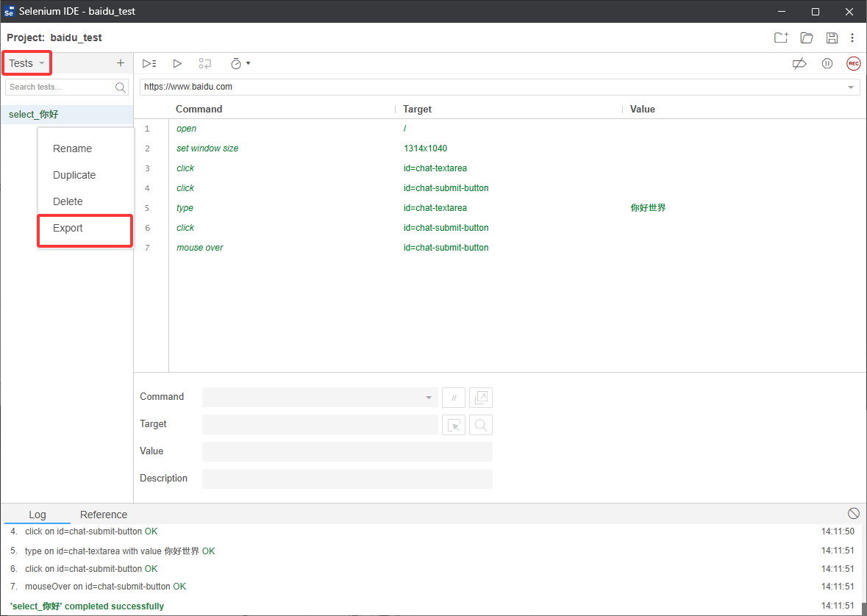Open the three-dot more options menu

click(852, 37)
